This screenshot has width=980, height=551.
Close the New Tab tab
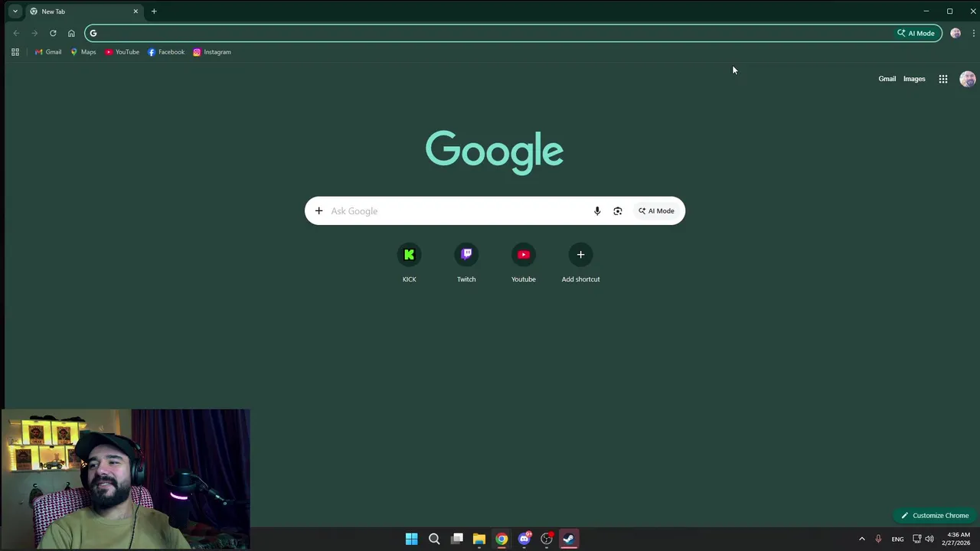(x=136, y=11)
